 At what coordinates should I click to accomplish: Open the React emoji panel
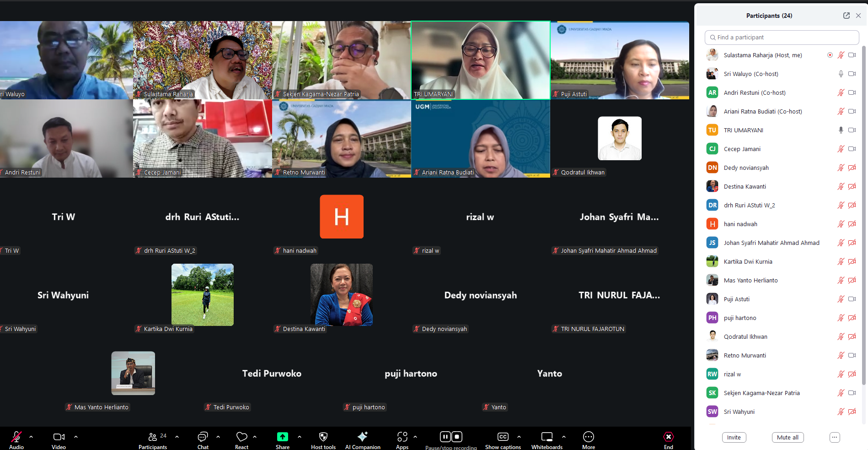[x=241, y=437]
